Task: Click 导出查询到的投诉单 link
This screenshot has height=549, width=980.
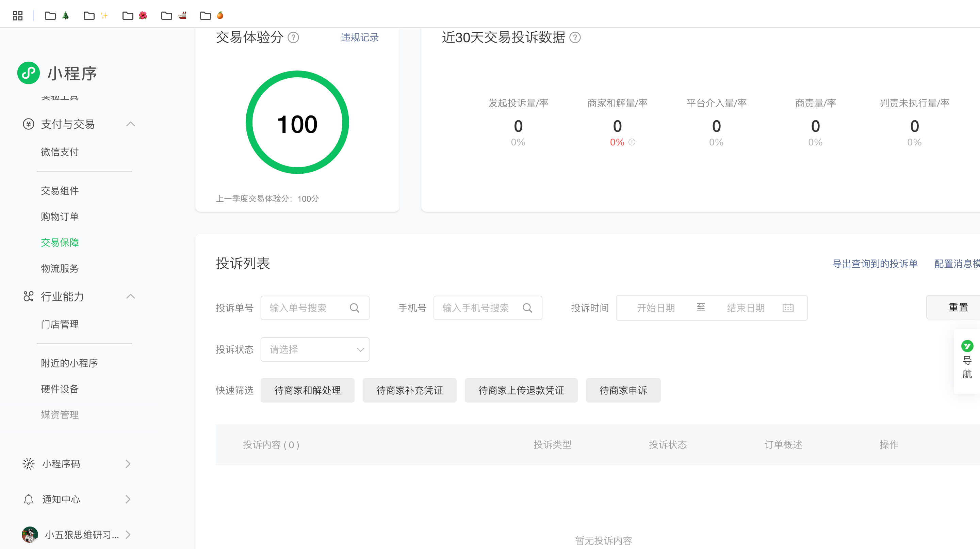Action: coord(875,264)
